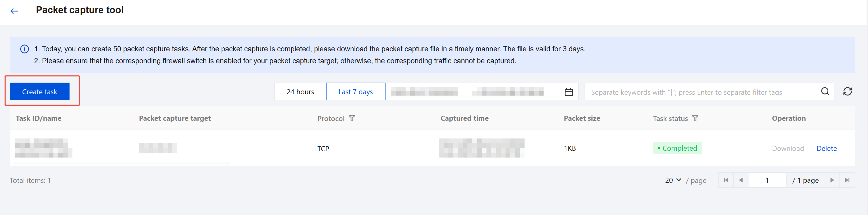Click the back arrow icon
Viewport: 868px width, 215px height.
pos(14,11)
